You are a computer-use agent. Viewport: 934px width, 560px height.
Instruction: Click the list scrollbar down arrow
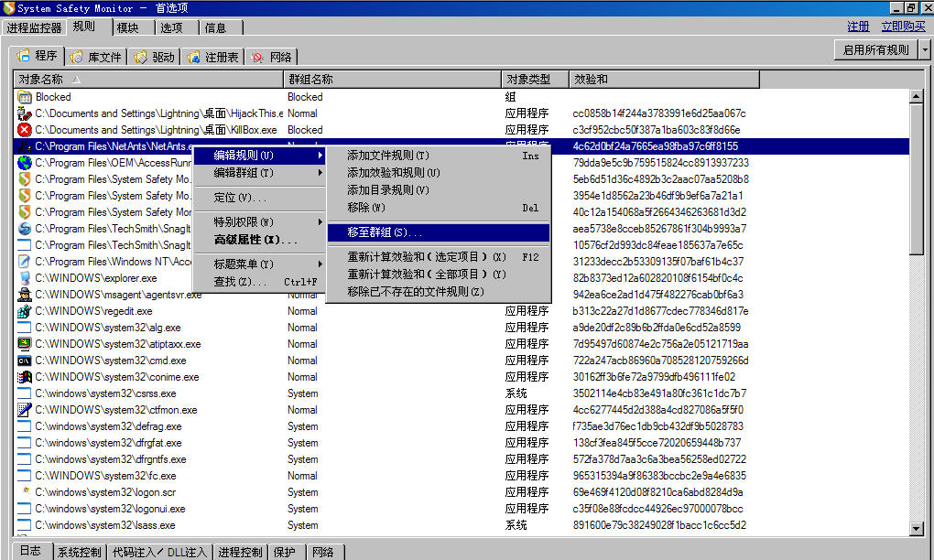click(917, 528)
